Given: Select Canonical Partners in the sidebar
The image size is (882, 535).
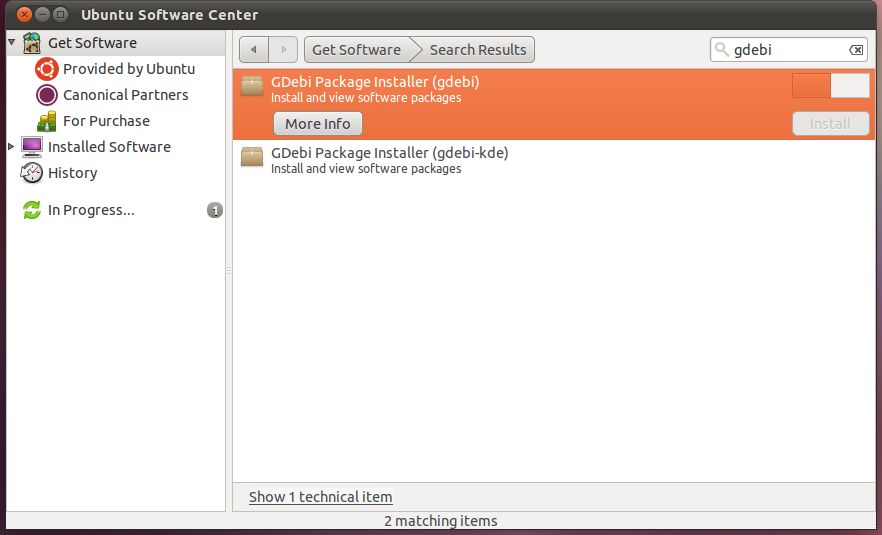Looking at the screenshot, I should point(125,95).
